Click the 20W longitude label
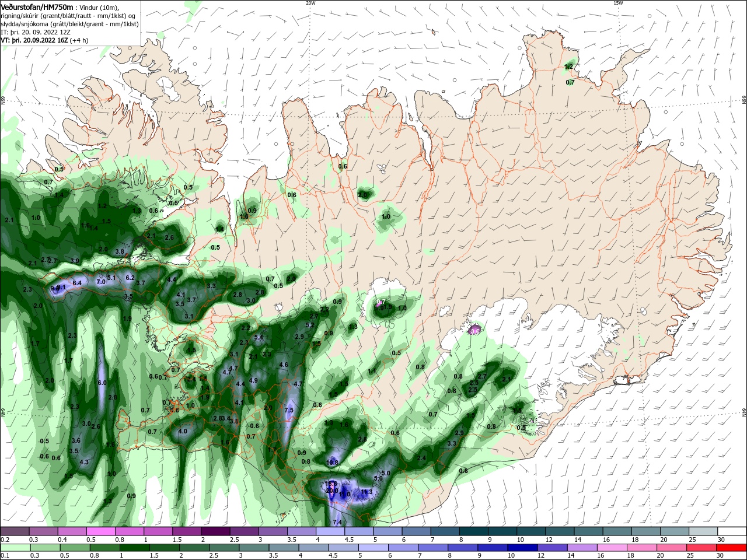The width and height of the screenshot is (747, 560). click(x=310, y=3)
